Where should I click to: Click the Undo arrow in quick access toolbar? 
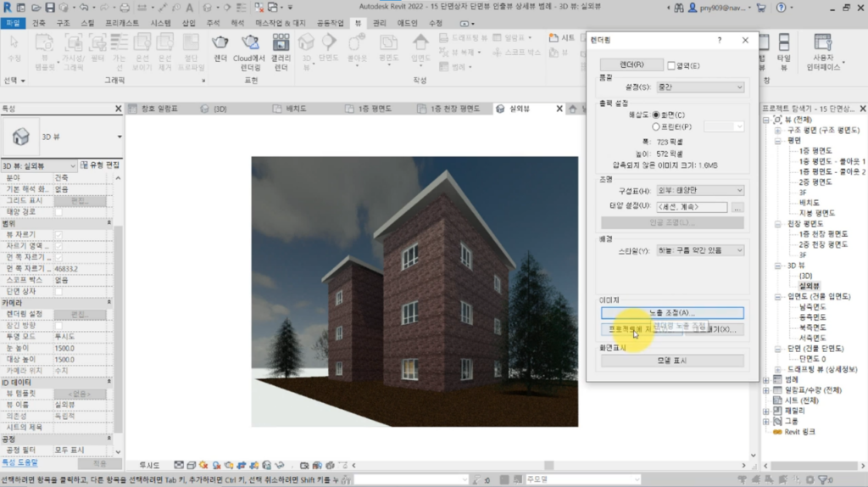point(84,8)
